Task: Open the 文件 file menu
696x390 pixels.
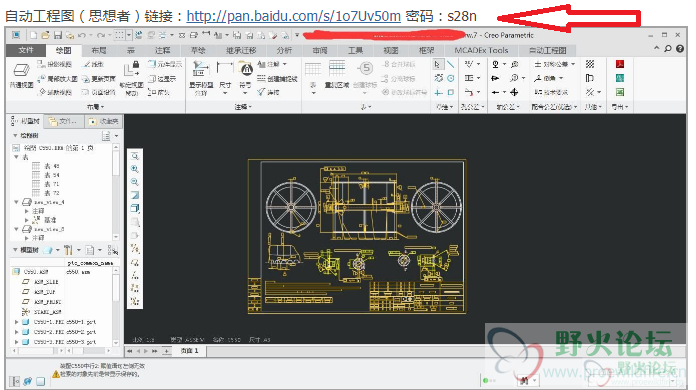Action: coord(26,51)
